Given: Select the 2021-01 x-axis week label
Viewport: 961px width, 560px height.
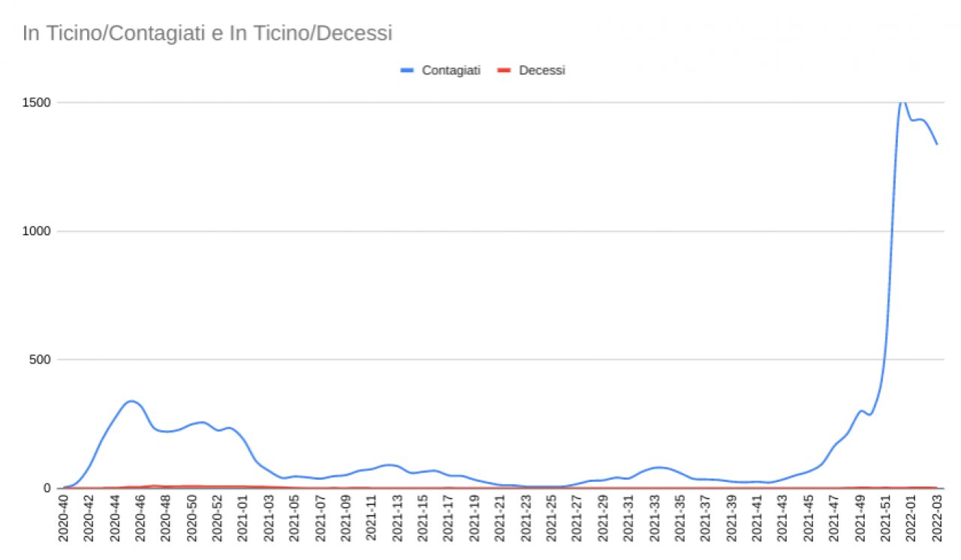Looking at the screenshot, I should click(243, 517).
